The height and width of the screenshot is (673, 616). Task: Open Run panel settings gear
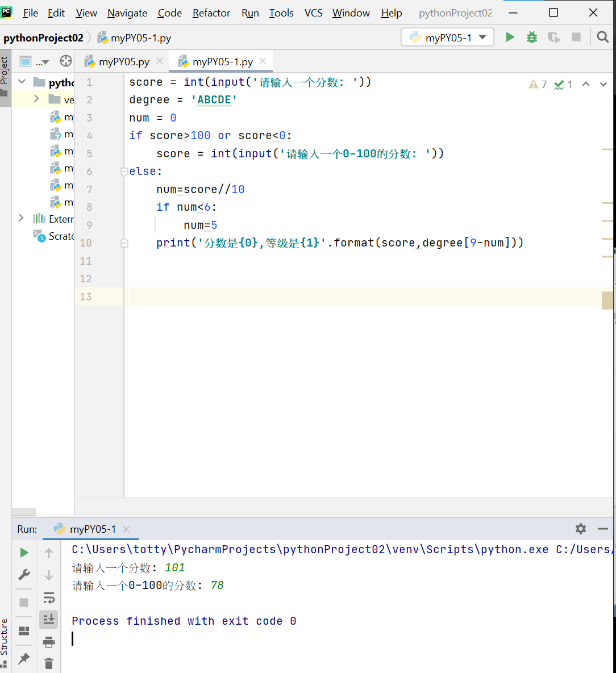[581, 529]
